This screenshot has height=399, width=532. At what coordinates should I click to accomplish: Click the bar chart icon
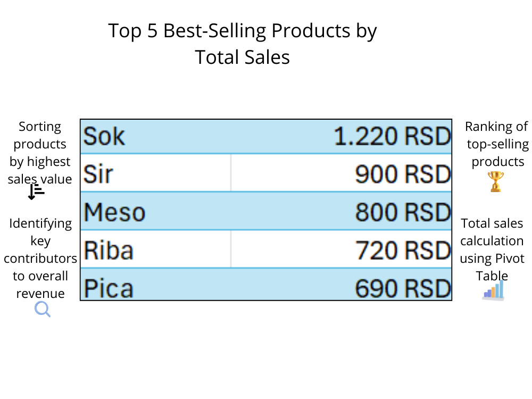(493, 290)
